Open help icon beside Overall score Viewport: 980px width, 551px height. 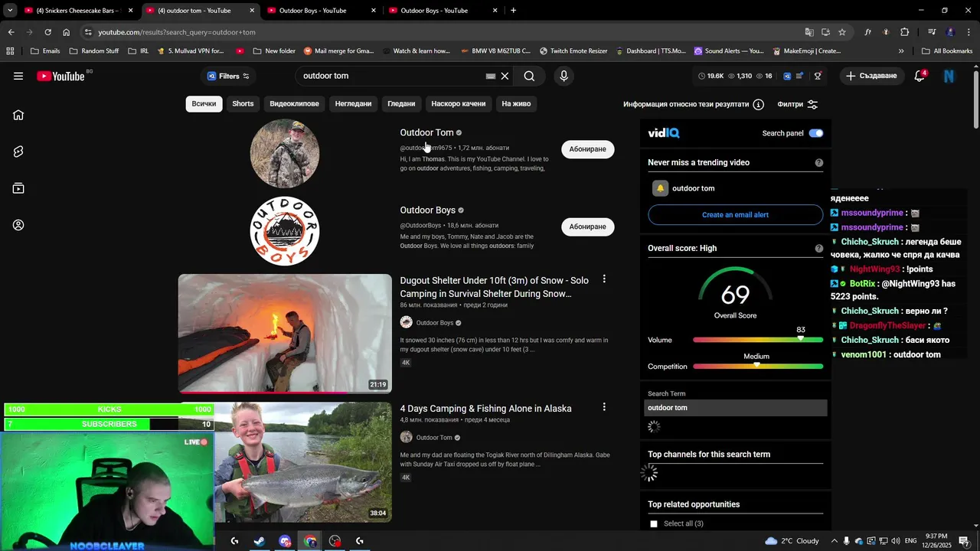(819, 248)
